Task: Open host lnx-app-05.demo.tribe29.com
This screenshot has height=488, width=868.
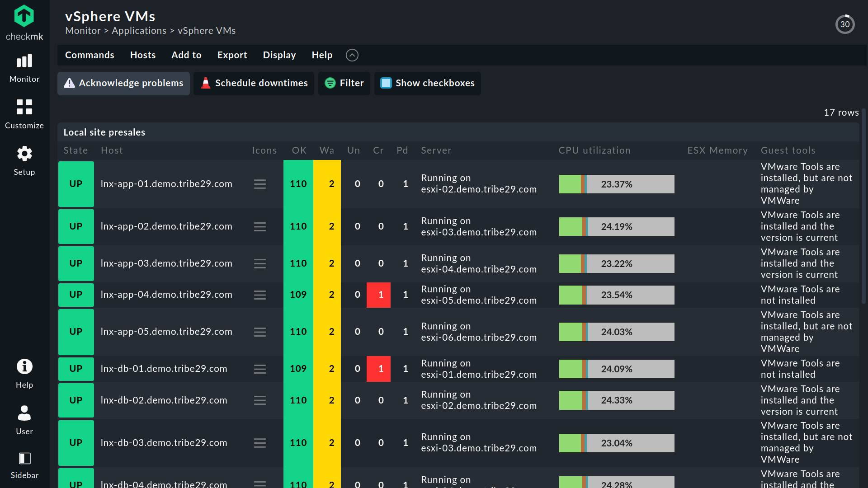Action: coord(166,332)
